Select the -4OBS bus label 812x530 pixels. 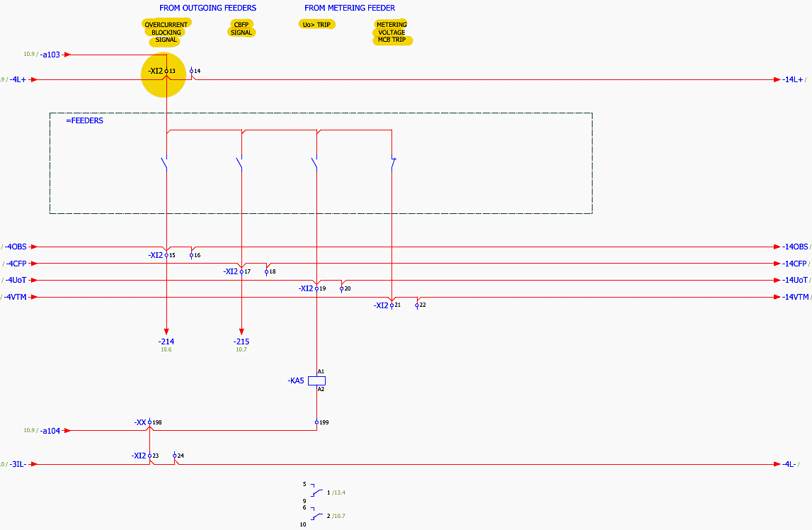(x=16, y=247)
